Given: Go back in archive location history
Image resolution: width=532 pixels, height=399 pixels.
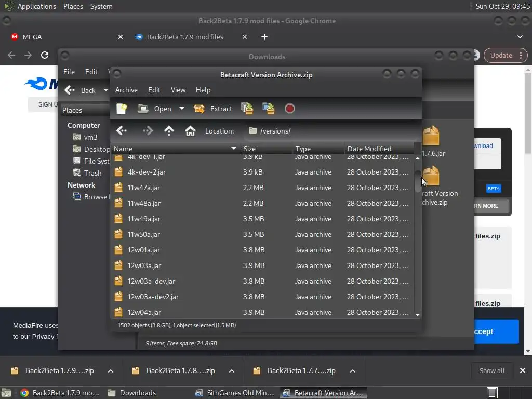Looking at the screenshot, I should pyautogui.click(x=122, y=130).
